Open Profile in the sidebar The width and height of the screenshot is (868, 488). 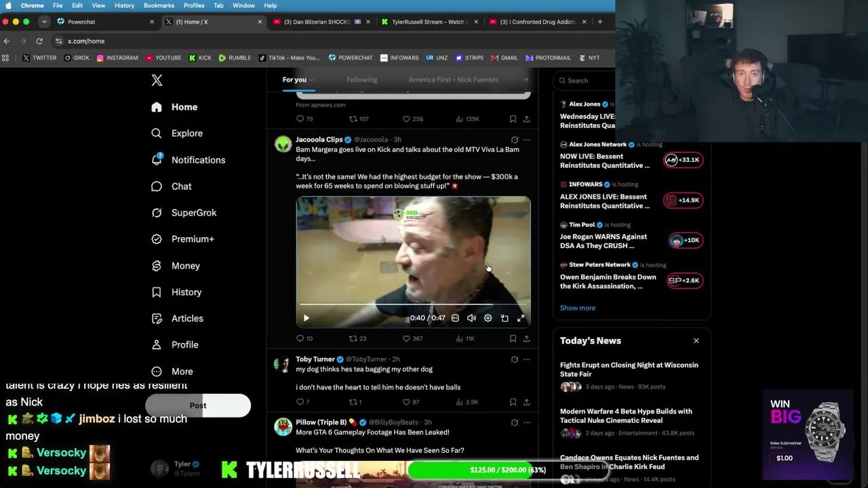click(175, 345)
